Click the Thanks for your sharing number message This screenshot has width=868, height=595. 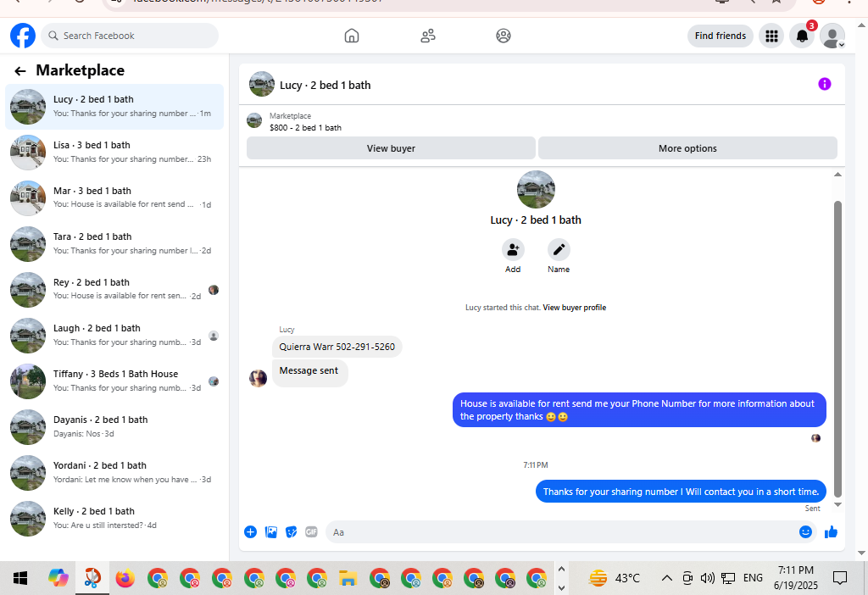(x=681, y=492)
